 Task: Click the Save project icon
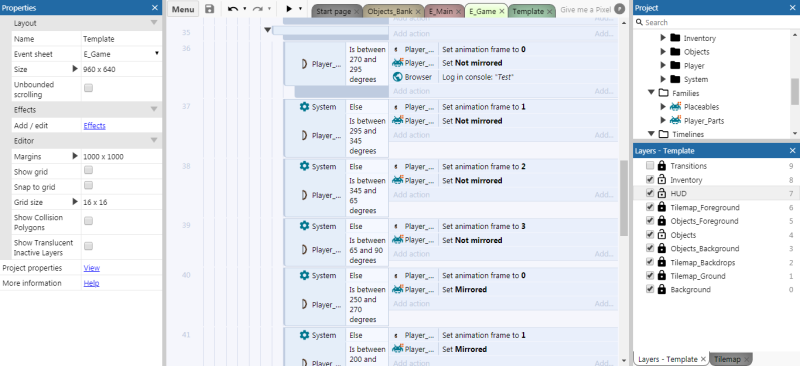coord(209,9)
